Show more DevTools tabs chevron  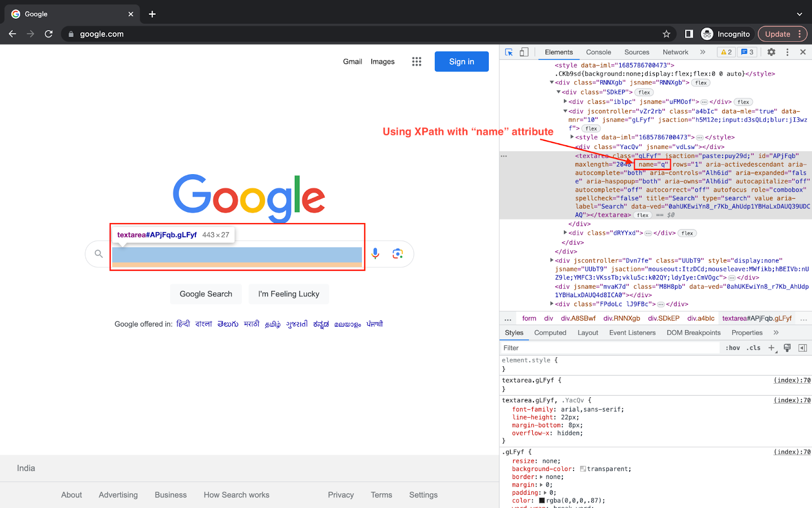[x=702, y=52]
